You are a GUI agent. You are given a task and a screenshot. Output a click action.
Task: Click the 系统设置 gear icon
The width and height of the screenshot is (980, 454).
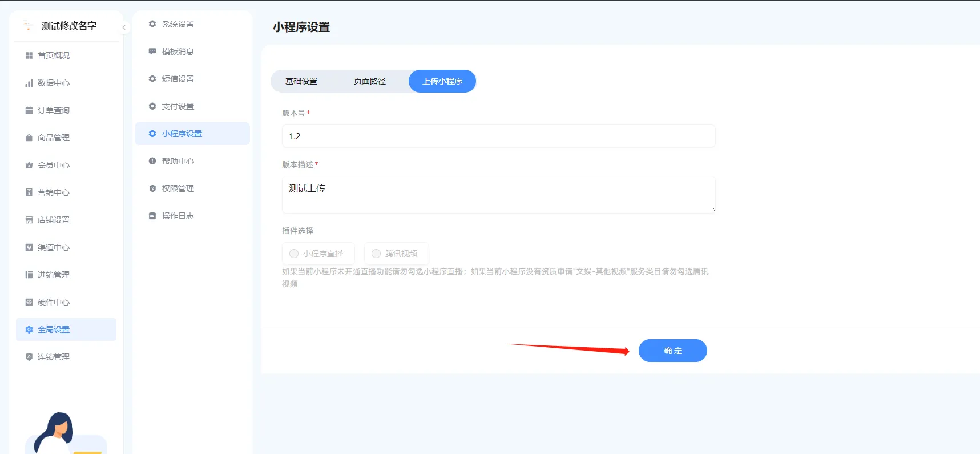click(152, 24)
